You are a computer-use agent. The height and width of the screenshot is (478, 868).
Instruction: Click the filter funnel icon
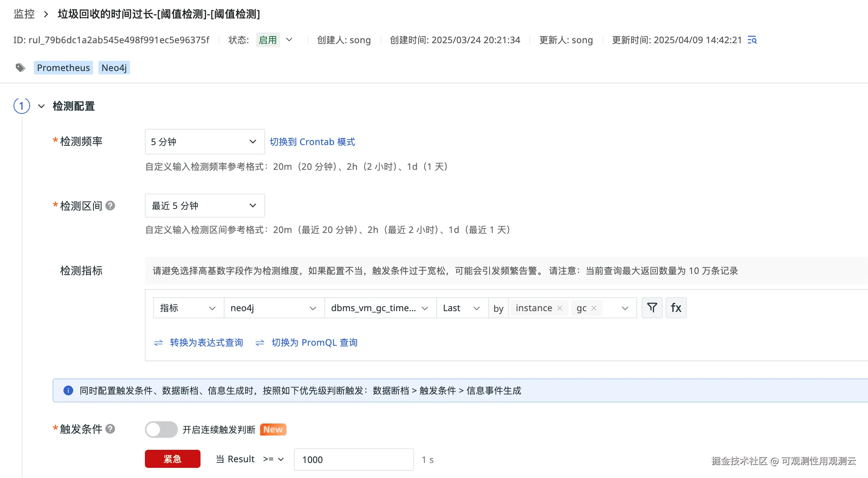point(652,308)
